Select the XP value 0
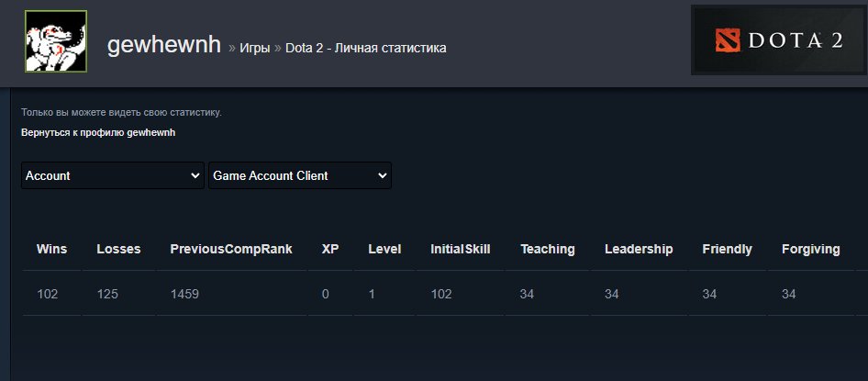868x381 pixels. pos(326,294)
